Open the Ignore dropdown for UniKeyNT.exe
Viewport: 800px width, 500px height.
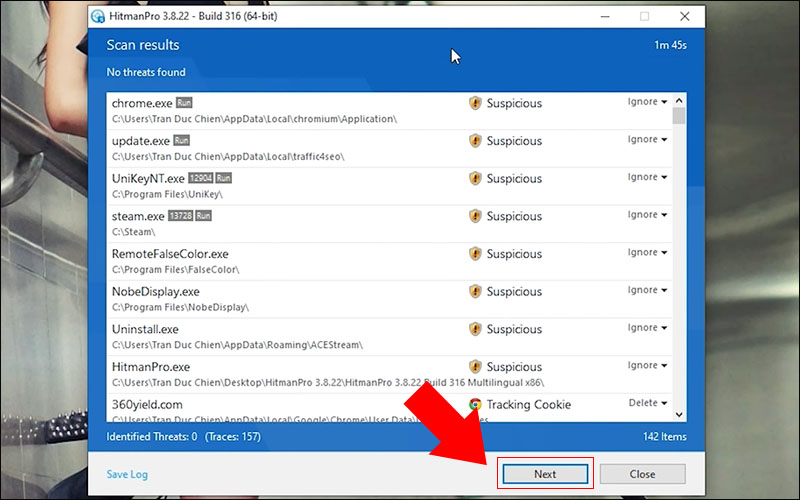pos(647,178)
